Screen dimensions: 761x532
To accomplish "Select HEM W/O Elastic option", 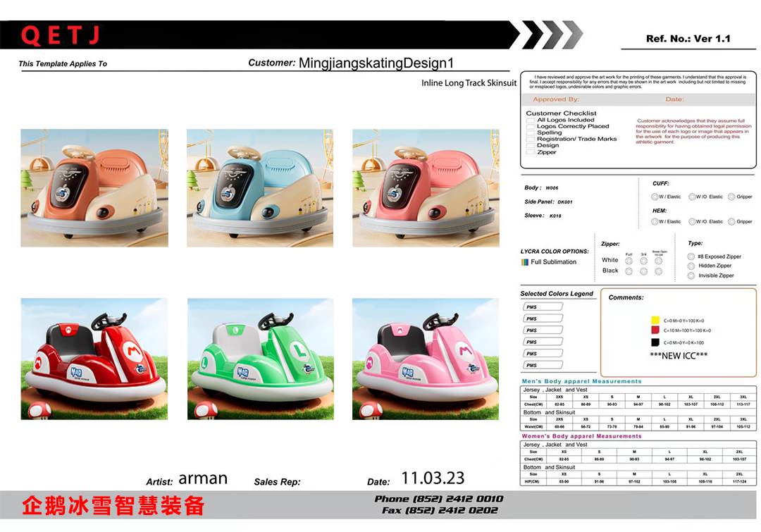I will (x=692, y=221).
